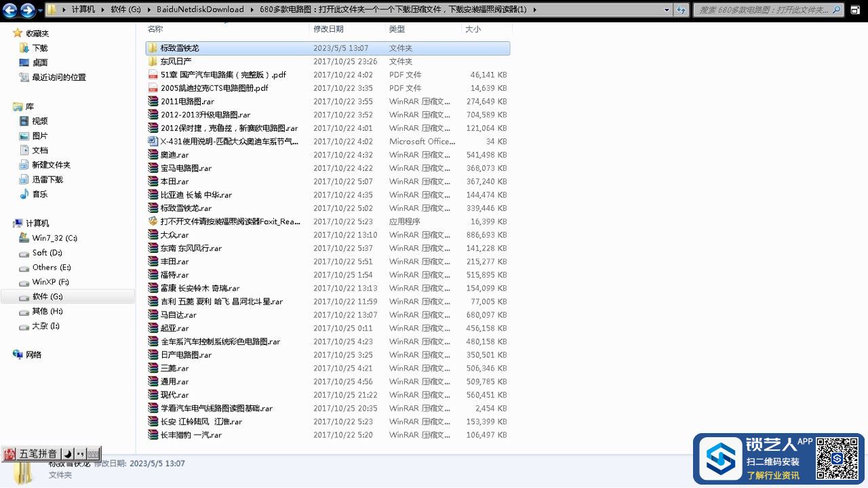Open the 图片 library
Viewport: 868px width, 488px height.
pyautogui.click(x=40, y=136)
